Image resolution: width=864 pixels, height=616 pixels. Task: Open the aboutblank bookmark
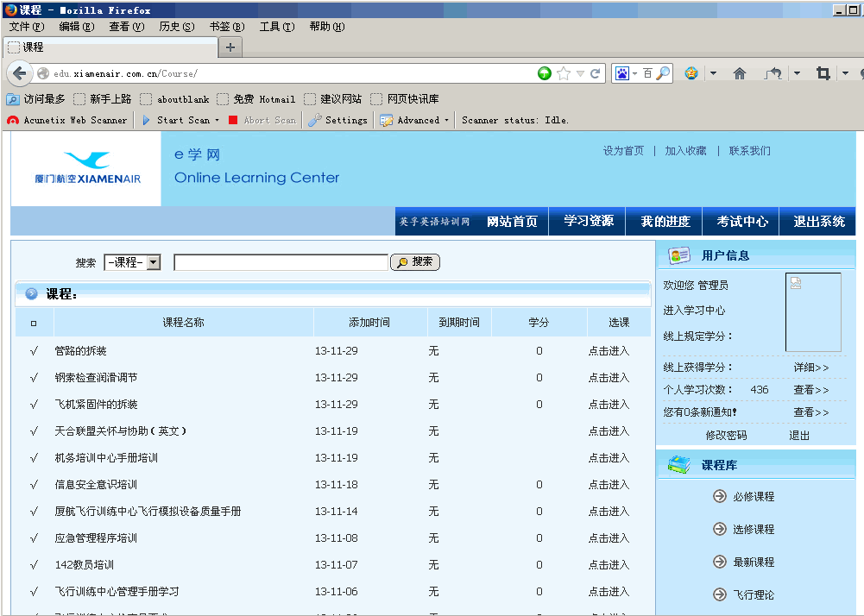point(174,99)
